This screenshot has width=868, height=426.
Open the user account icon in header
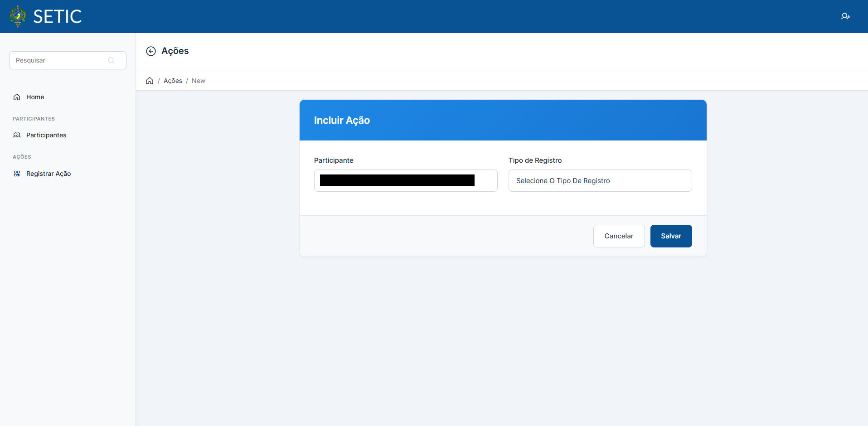845,16
